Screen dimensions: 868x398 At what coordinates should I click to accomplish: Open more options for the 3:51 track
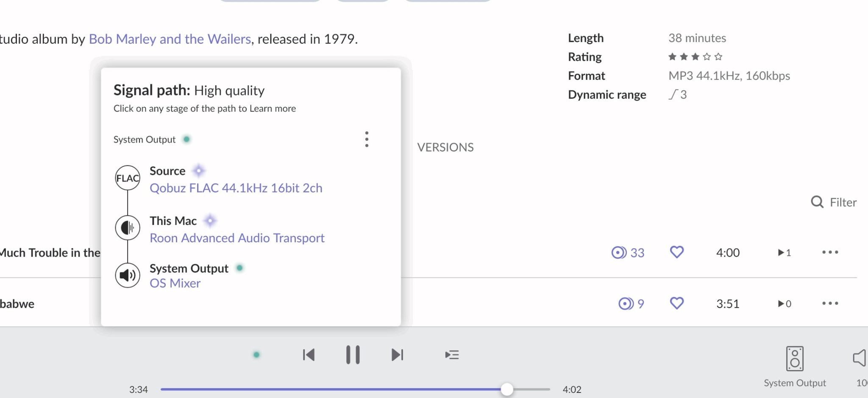(x=830, y=303)
